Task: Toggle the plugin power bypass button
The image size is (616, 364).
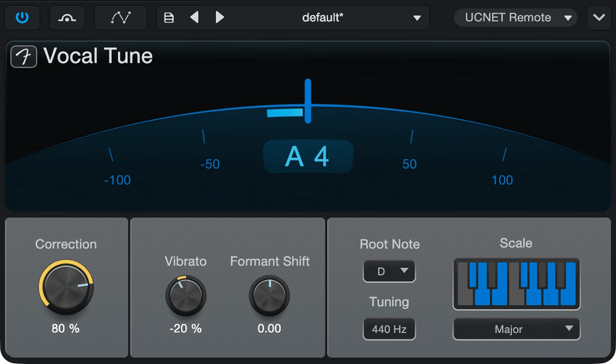Action: click(x=22, y=17)
